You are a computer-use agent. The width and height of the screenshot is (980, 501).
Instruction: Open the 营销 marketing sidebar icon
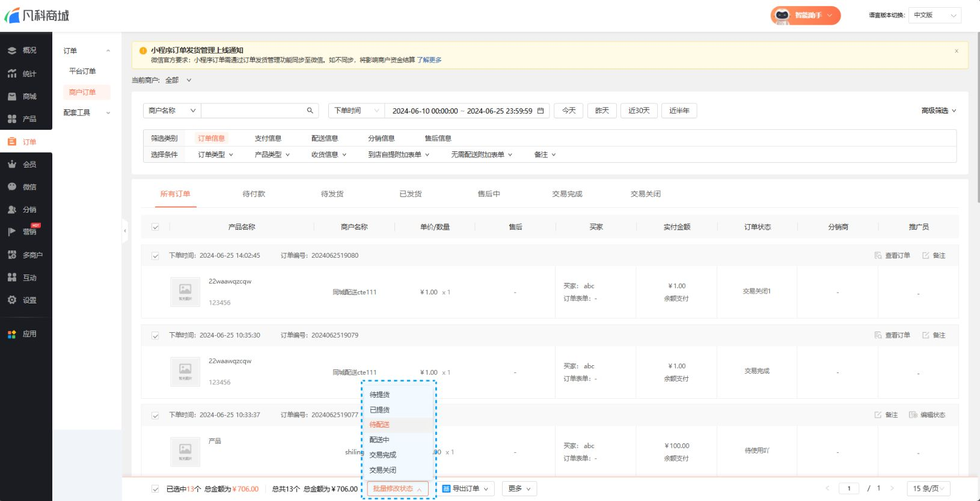(x=12, y=232)
